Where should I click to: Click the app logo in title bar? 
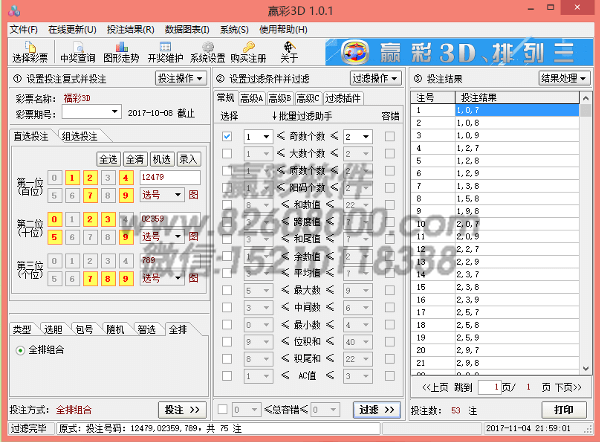pyautogui.click(x=14, y=11)
